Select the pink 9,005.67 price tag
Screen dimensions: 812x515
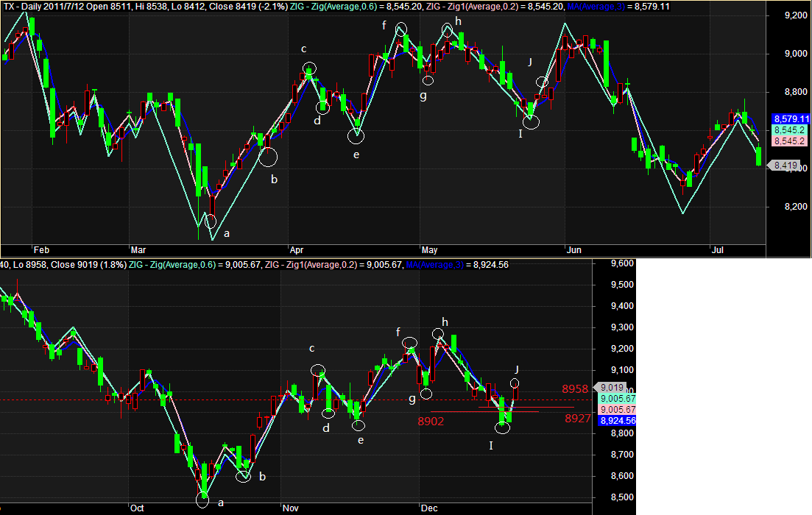617,409
